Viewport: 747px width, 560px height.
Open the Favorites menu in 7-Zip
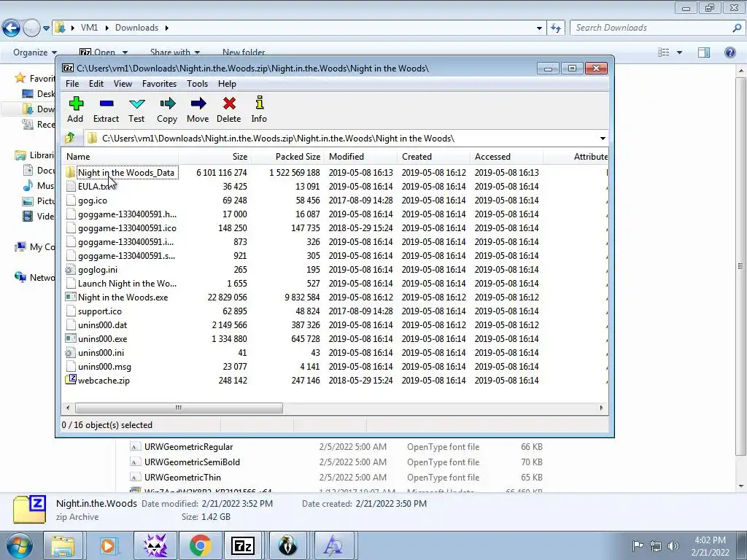click(x=159, y=84)
